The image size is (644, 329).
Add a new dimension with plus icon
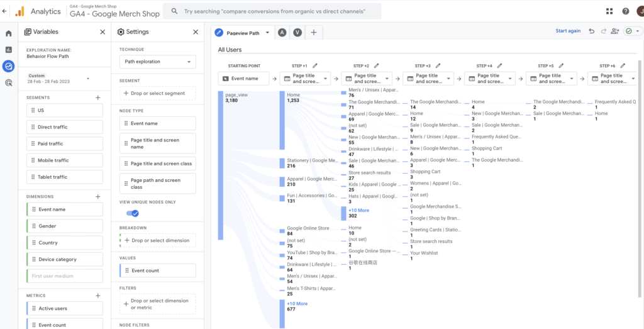(x=97, y=197)
